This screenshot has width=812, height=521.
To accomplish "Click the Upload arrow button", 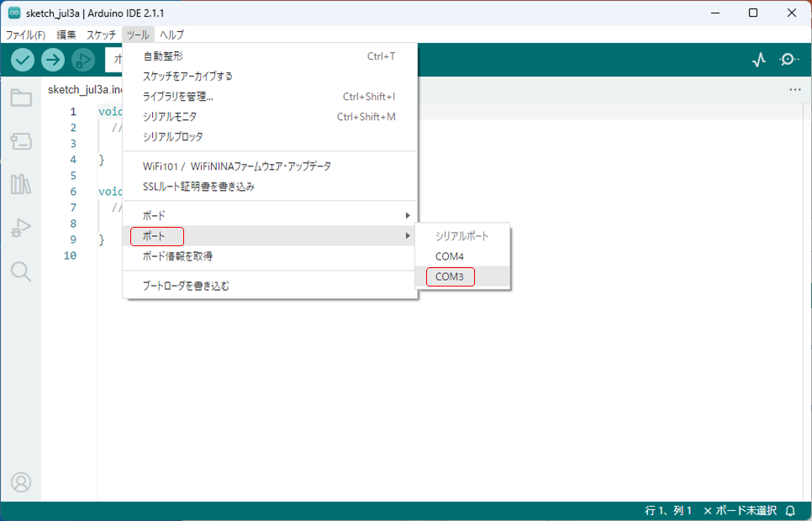I will (53, 60).
